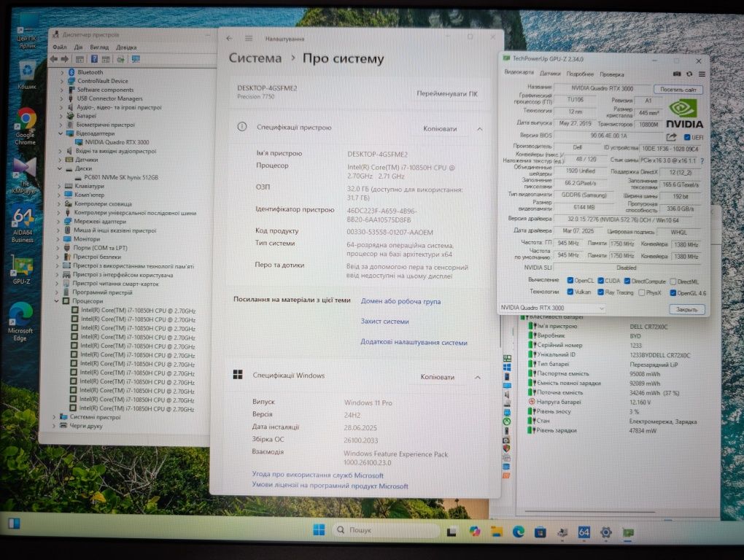
Task: Toggle the PhysX checkbox
Action: pos(642,292)
